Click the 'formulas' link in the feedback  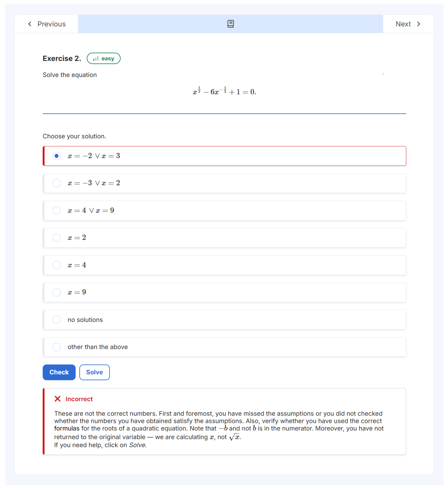pos(67,428)
